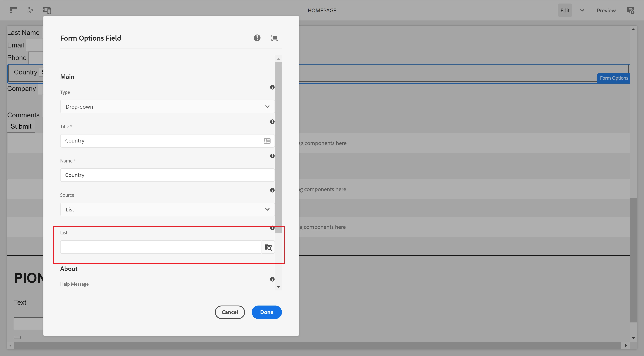Show info tooltip for Source field

[x=272, y=190]
